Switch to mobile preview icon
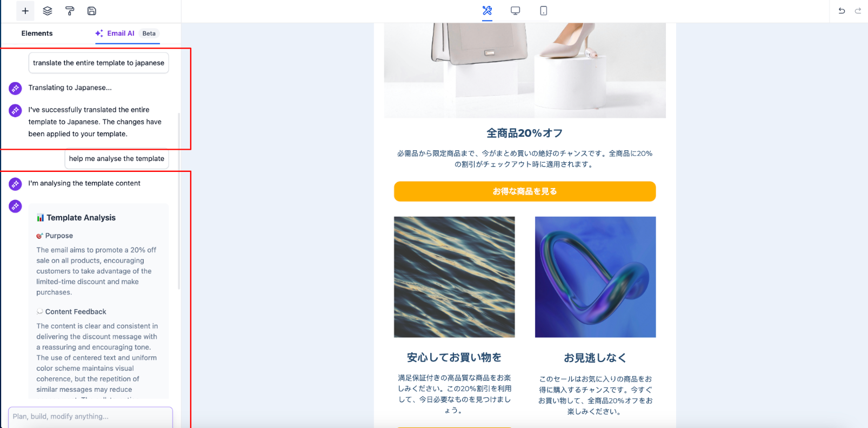 (543, 11)
